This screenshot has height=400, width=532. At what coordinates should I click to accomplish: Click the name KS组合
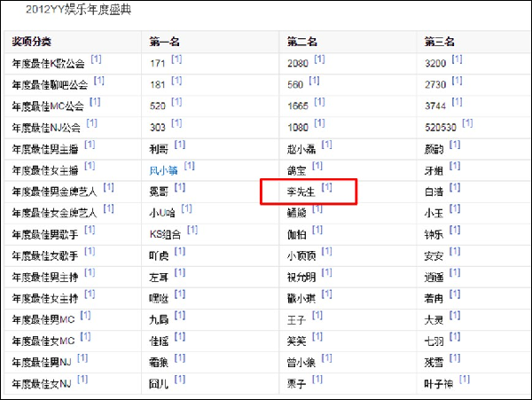[165, 234]
